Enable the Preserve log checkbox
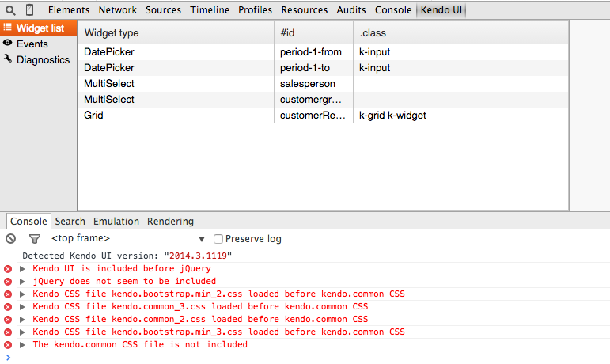The image size is (610, 364). tap(219, 239)
